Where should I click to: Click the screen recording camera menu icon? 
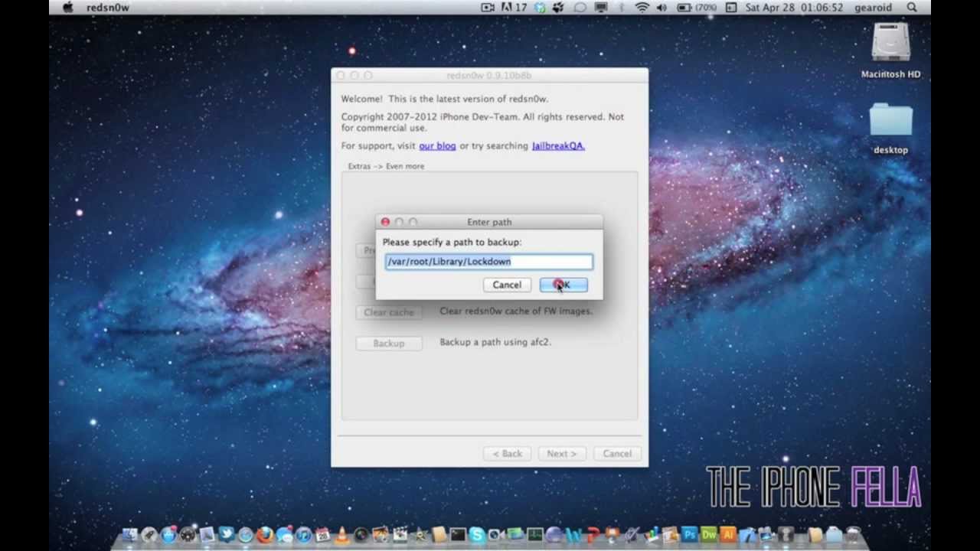pyautogui.click(x=488, y=8)
